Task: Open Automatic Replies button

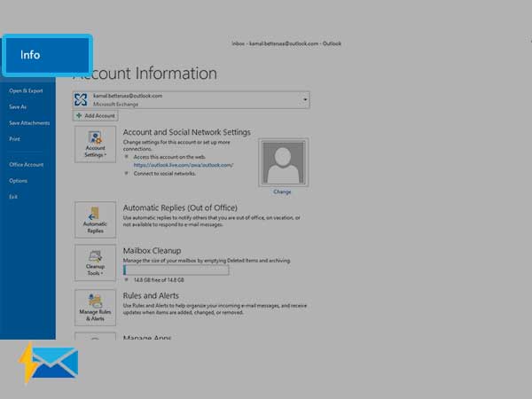Action: 96,220
